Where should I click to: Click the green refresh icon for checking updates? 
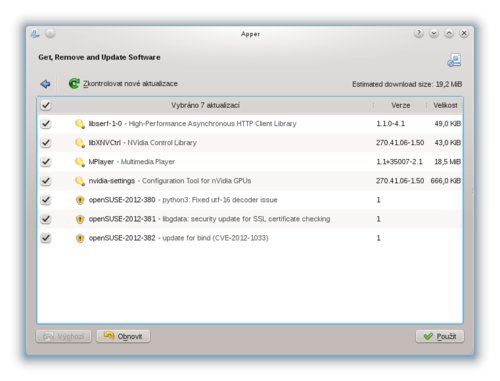(x=74, y=83)
